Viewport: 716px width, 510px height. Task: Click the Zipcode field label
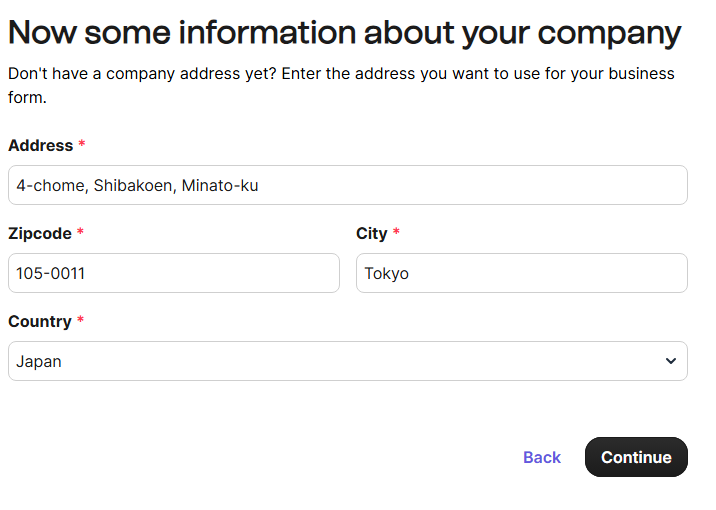coord(40,233)
